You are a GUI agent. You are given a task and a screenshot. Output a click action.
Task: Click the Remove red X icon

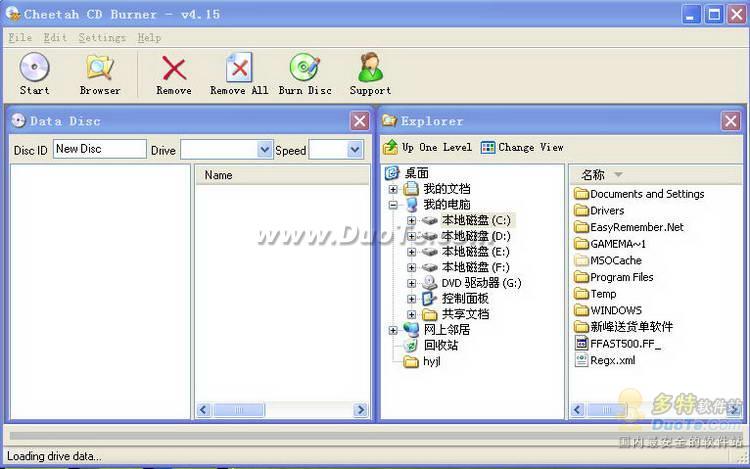point(174,68)
